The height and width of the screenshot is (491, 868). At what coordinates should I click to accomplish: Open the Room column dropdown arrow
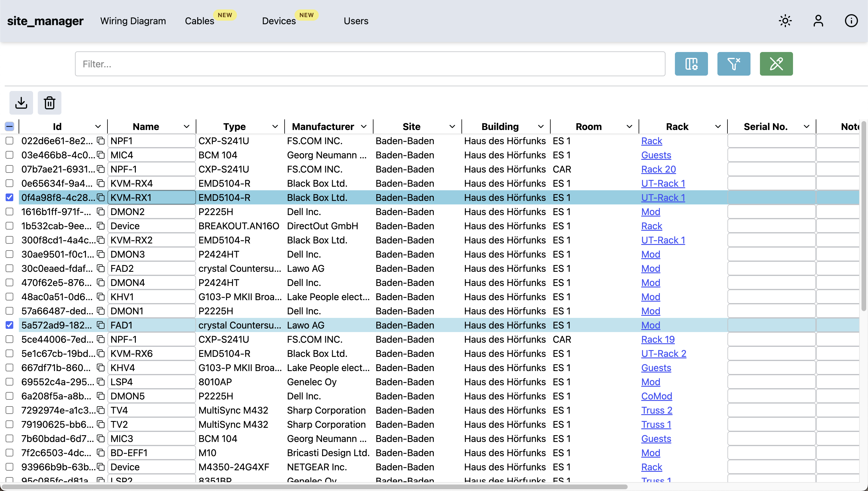click(x=629, y=126)
